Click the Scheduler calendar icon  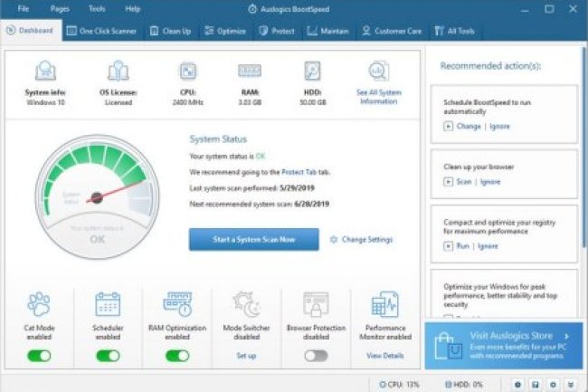click(x=108, y=303)
